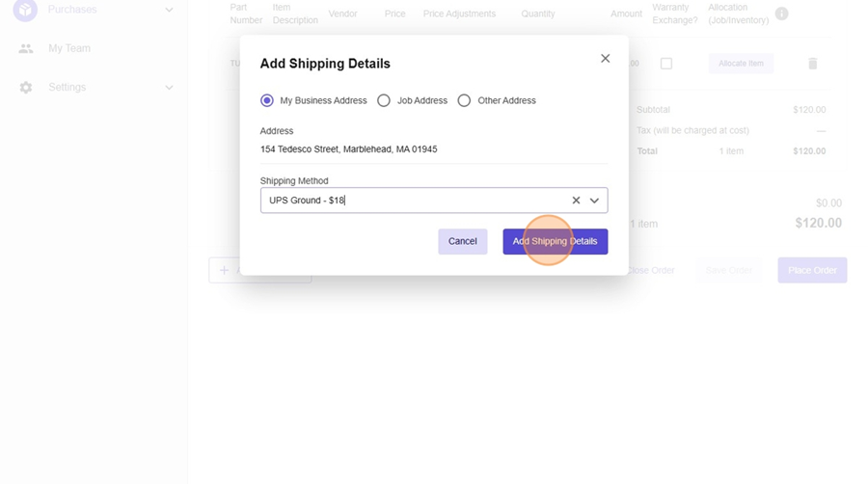Click the My Team people icon
The width and height of the screenshot is (868, 484).
pos(26,48)
